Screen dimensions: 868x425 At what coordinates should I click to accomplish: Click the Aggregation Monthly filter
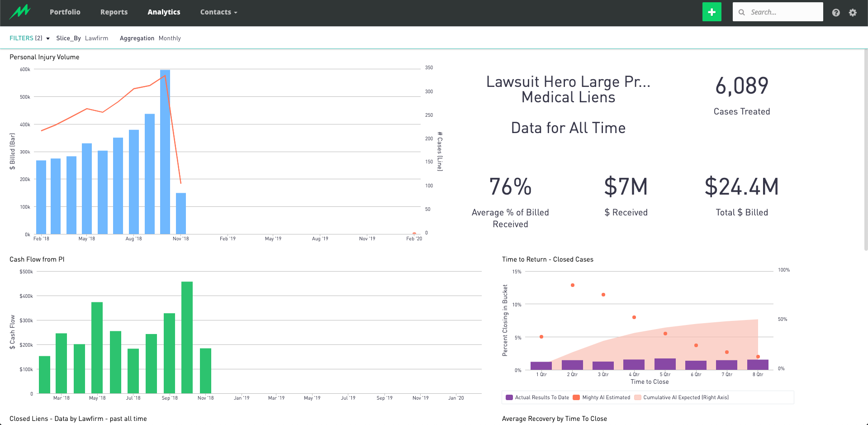(x=150, y=38)
